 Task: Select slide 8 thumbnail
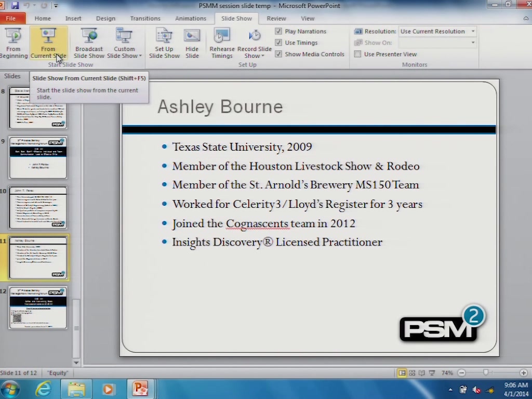[37, 108]
